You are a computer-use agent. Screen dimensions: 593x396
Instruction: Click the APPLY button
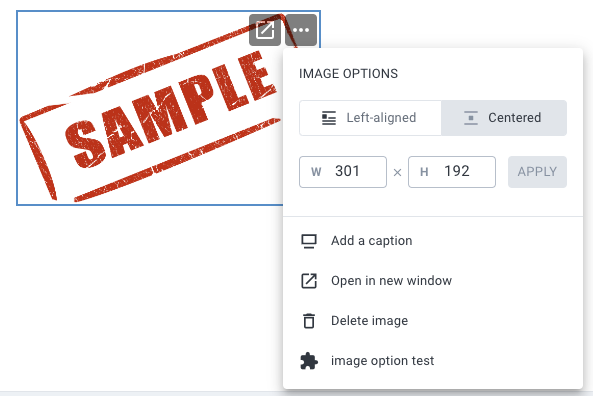tap(537, 172)
